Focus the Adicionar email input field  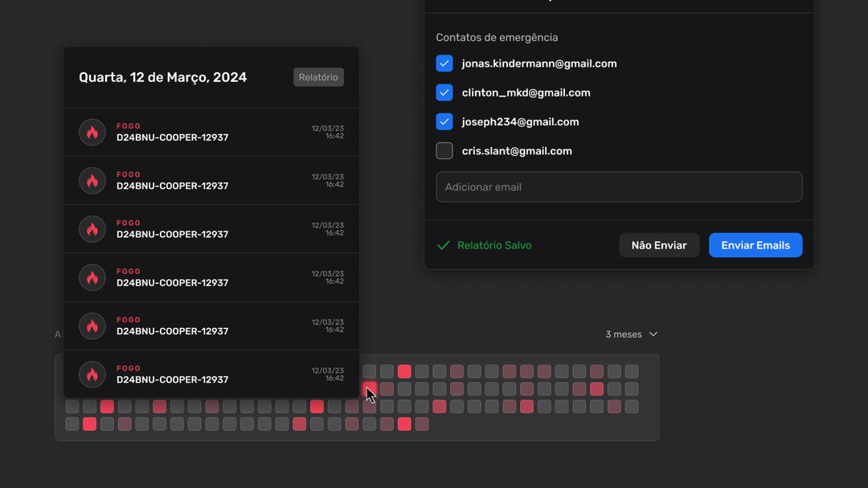pyautogui.click(x=619, y=187)
